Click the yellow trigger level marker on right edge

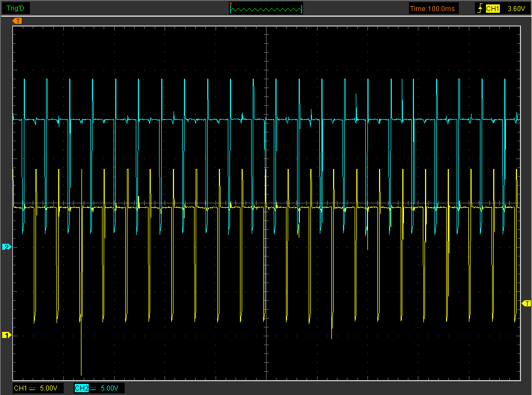pos(526,303)
